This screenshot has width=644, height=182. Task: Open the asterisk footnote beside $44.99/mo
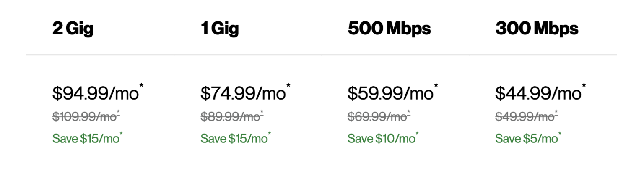[584, 87]
